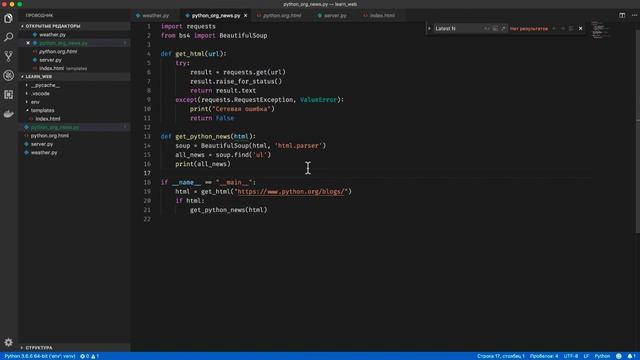Screen dimensions: 640x360
Task: Switch to the python.org.html tab
Action: 282,16
